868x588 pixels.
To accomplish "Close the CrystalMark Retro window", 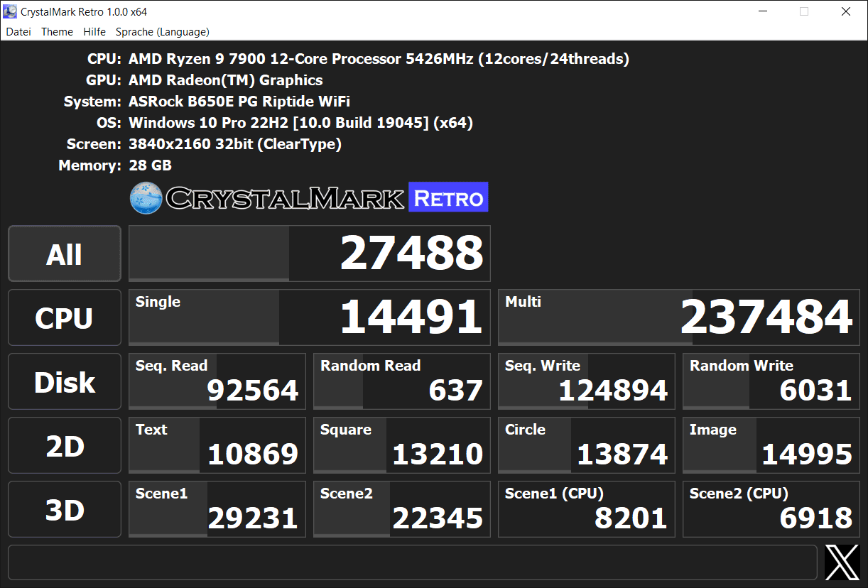I will [846, 11].
